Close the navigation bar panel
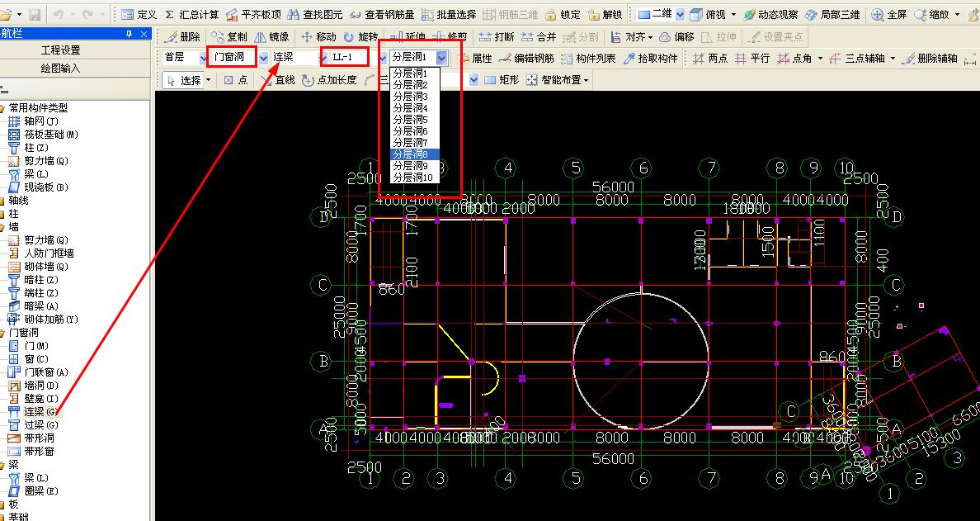The width and height of the screenshot is (980, 521). (144, 34)
